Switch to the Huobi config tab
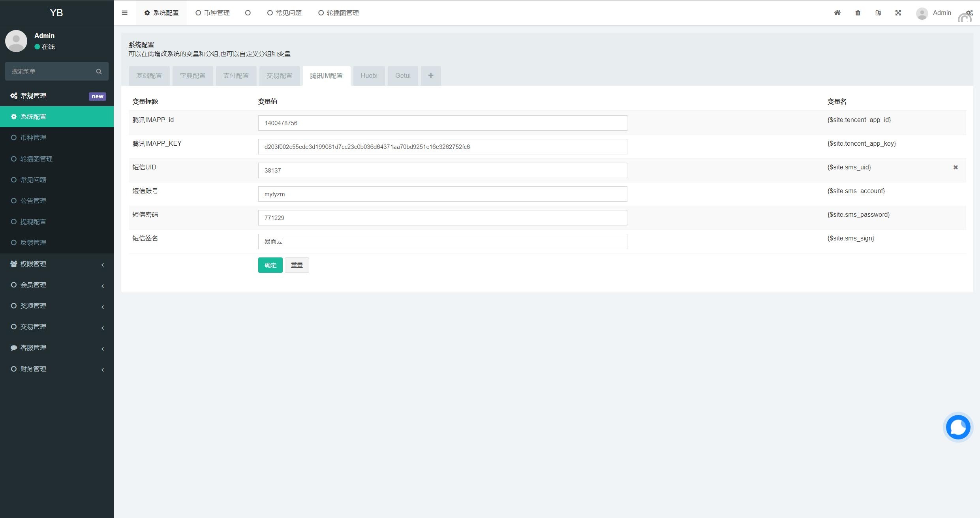The height and width of the screenshot is (518, 980). tap(369, 75)
